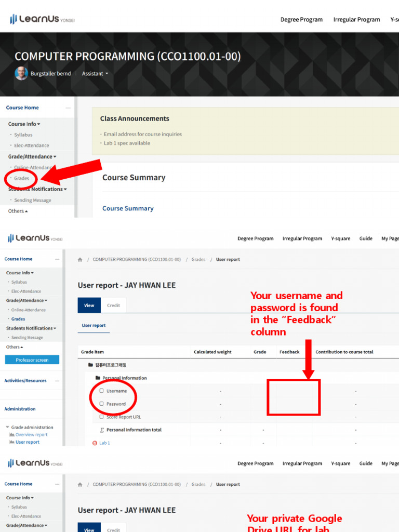The width and height of the screenshot is (399, 532).
Task: Open Grades in the top screenshot sidebar
Action: click(x=21, y=178)
